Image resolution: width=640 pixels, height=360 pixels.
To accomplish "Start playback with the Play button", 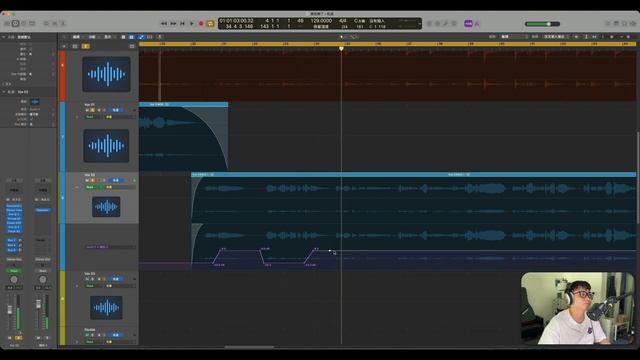I will [192, 24].
